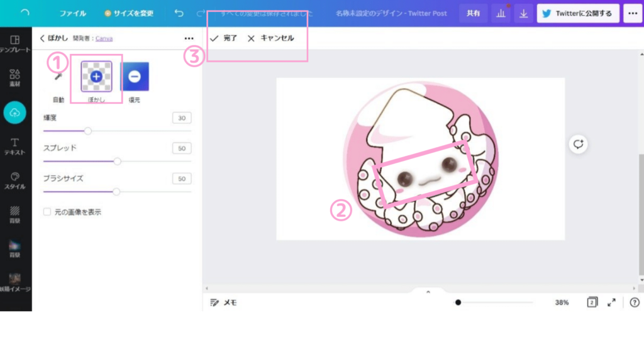The image size is (644, 362).
Task: Select the 復元 restore brush
Action: [135, 77]
